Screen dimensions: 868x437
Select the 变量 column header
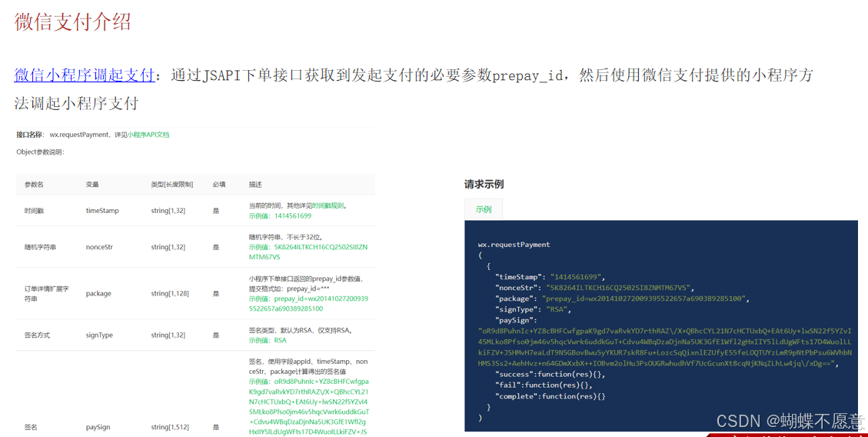pos(92,185)
